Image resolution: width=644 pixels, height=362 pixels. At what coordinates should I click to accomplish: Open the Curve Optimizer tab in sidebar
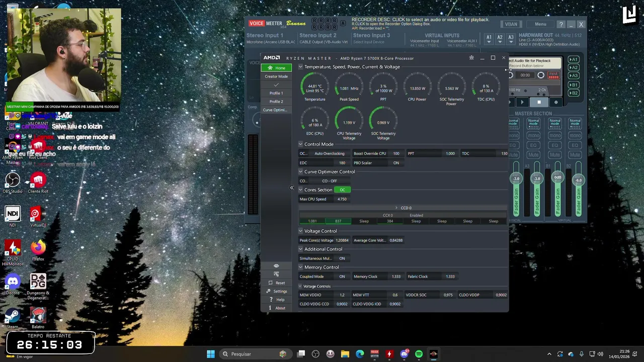click(x=276, y=110)
